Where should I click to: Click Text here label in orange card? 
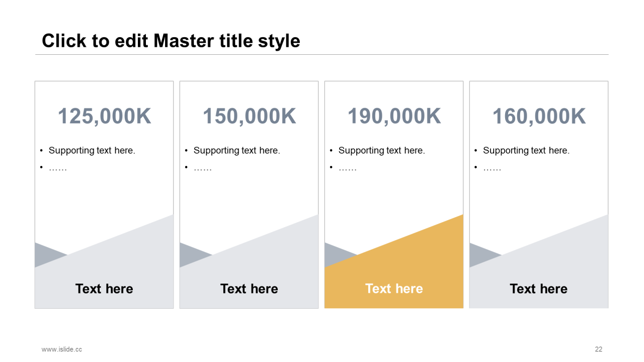[394, 289]
